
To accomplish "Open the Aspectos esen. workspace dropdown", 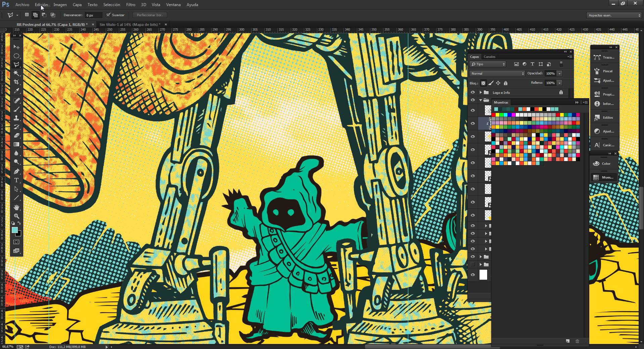I will pyautogui.click(x=614, y=15).
